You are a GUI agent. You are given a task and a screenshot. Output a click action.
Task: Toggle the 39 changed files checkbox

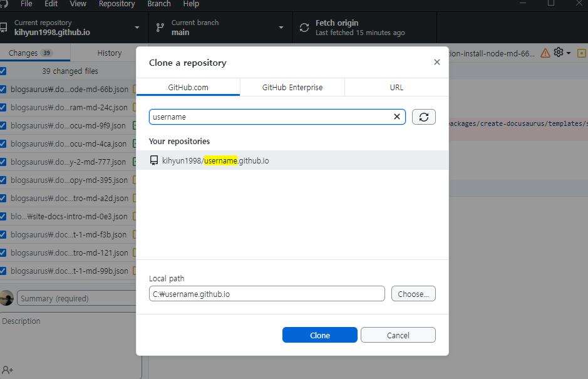[x=3, y=71]
